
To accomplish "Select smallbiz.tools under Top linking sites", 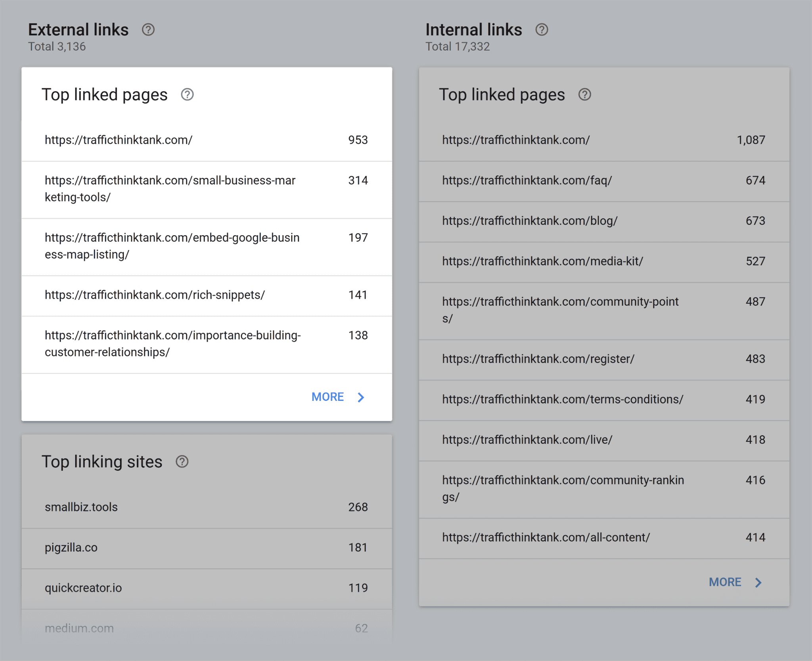I will coord(81,507).
